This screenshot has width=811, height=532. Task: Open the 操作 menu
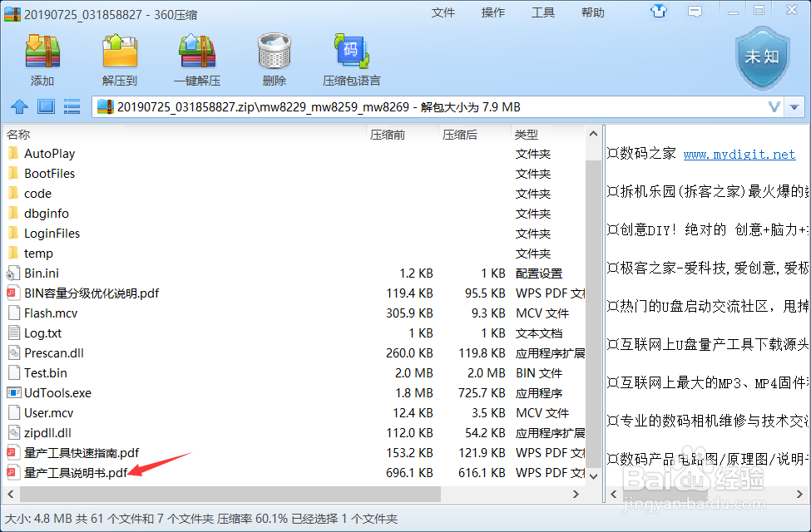[493, 12]
